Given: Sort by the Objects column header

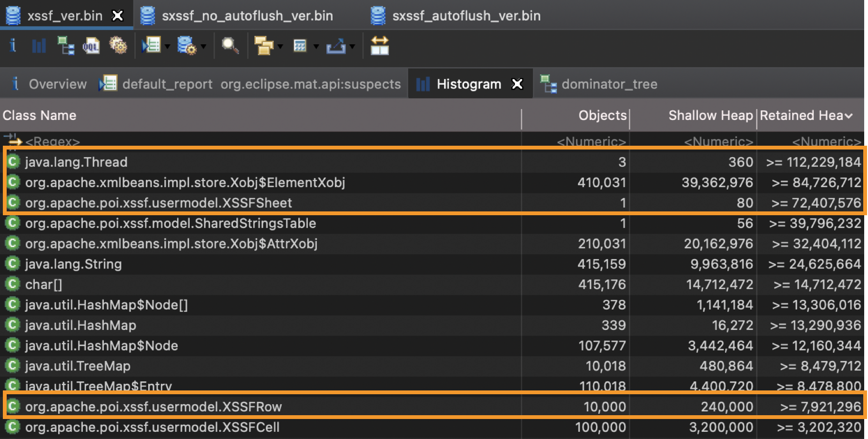Looking at the screenshot, I should pyautogui.click(x=575, y=116).
